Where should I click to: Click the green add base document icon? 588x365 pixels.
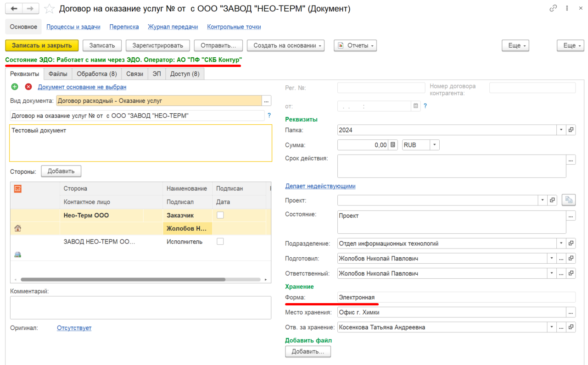coord(15,87)
